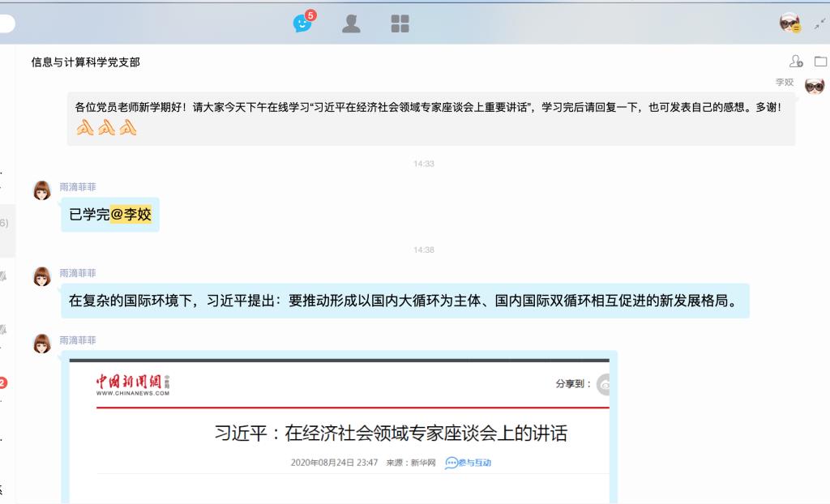The image size is (830, 504).
Task: Open the group files folder icon
Action: pyautogui.click(x=820, y=62)
